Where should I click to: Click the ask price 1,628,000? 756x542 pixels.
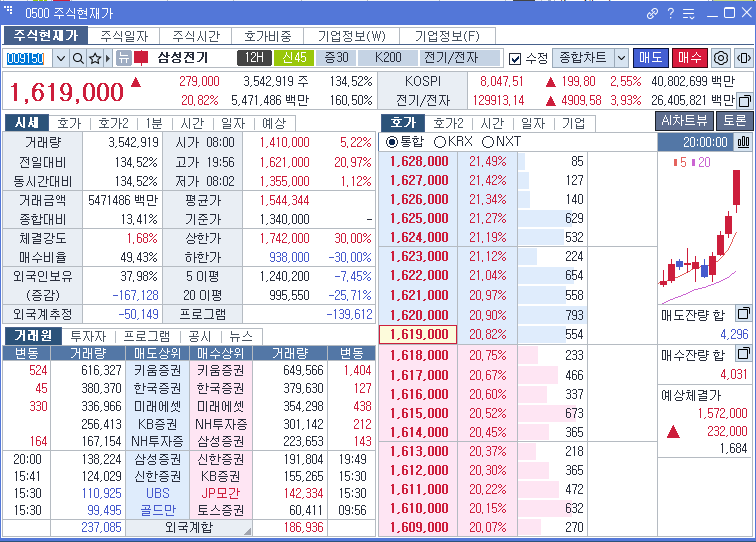[419, 161]
